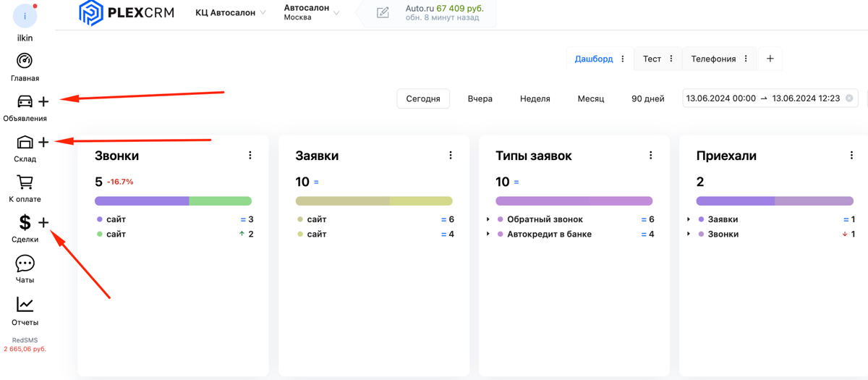Open the Звонки card three-dot menu
This screenshot has height=380, width=868.
coord(250,156)
